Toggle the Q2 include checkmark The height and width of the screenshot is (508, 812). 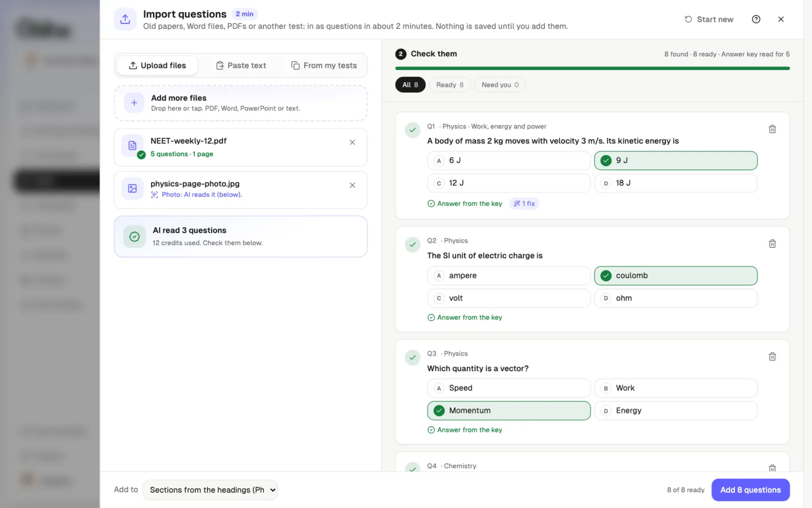pyautogui.click(x=413, y=244)
